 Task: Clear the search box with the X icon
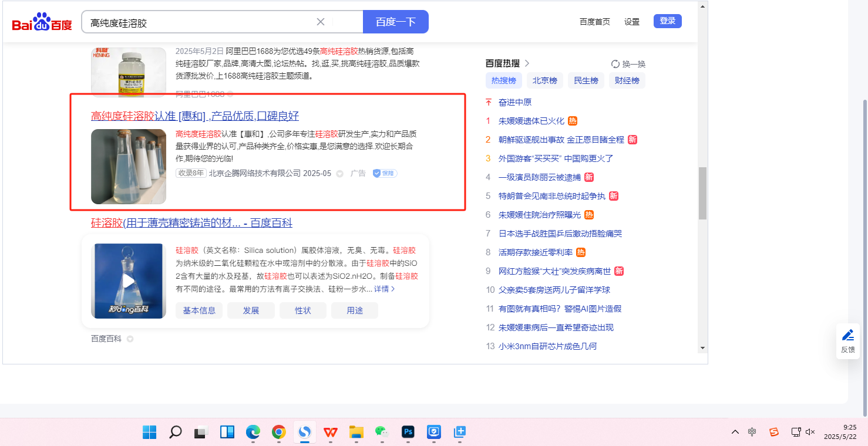coord(321,22)
